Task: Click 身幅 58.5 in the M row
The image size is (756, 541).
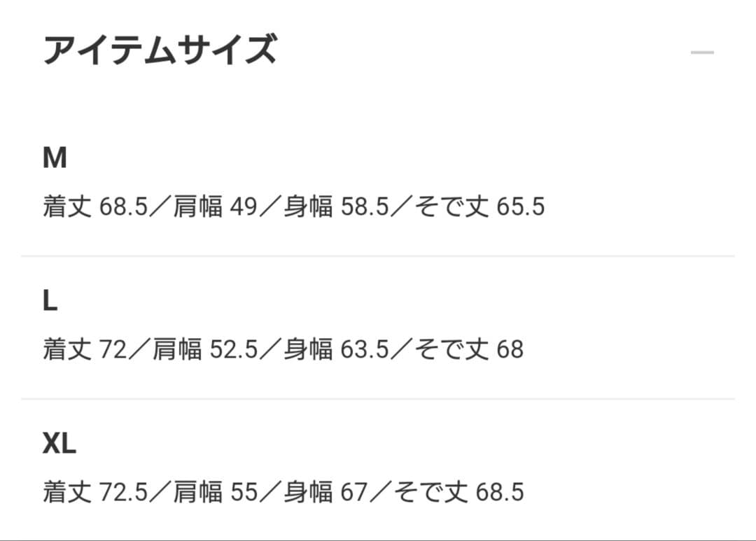Action: (x=336, y=207)
